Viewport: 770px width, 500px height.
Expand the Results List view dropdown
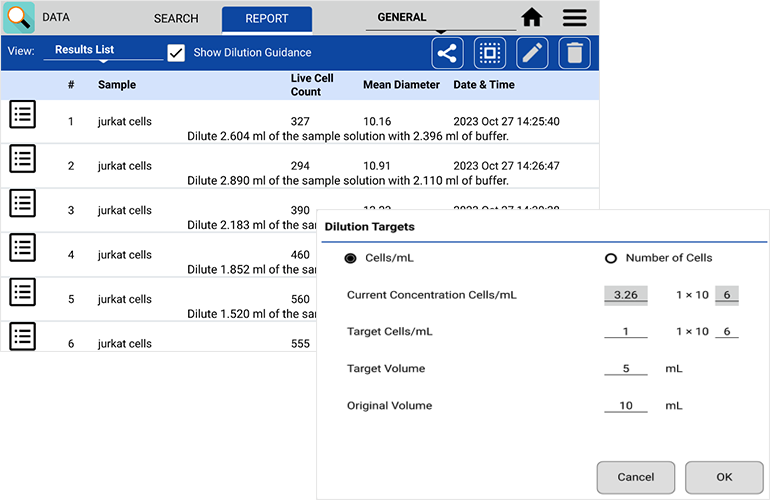click(103, 52)
